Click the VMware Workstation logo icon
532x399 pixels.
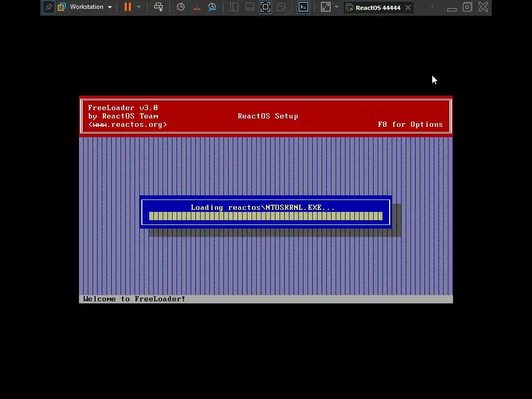pyautogui.click(x=62, y=7)
